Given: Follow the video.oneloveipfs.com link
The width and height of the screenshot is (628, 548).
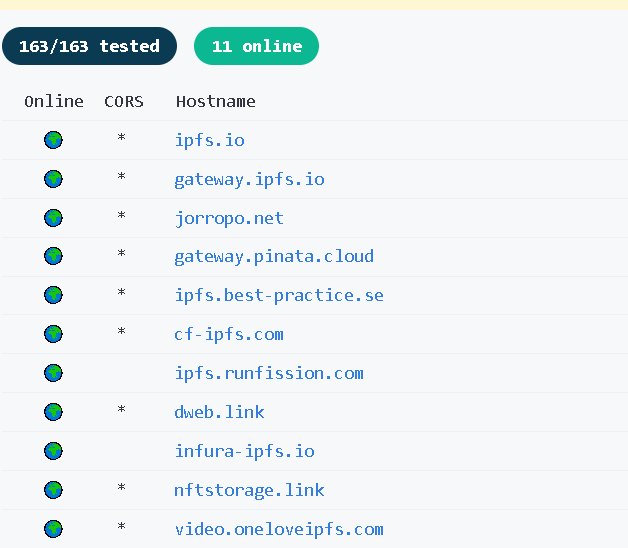Looking at the screenshot, I should coord(279,529).
